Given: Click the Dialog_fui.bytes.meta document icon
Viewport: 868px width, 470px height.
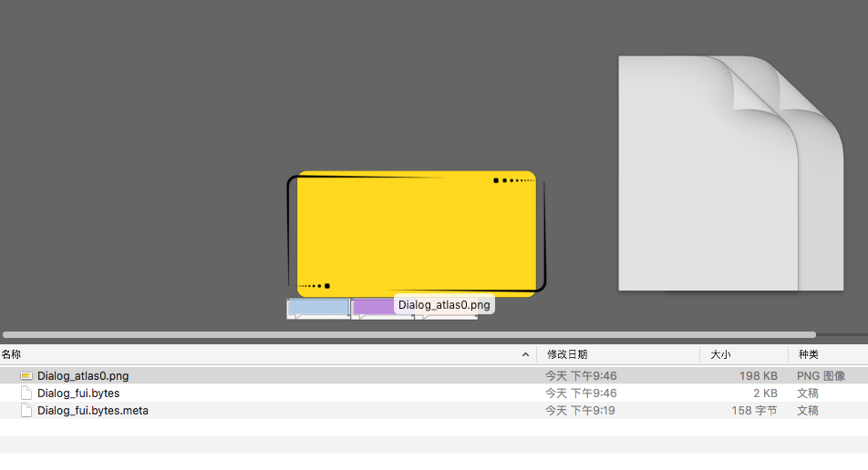Looking at the screenshot, I should pos(26,411).
